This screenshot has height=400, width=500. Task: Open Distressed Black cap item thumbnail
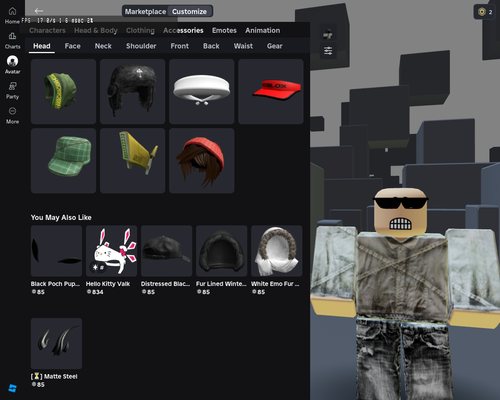click(166, 251)
